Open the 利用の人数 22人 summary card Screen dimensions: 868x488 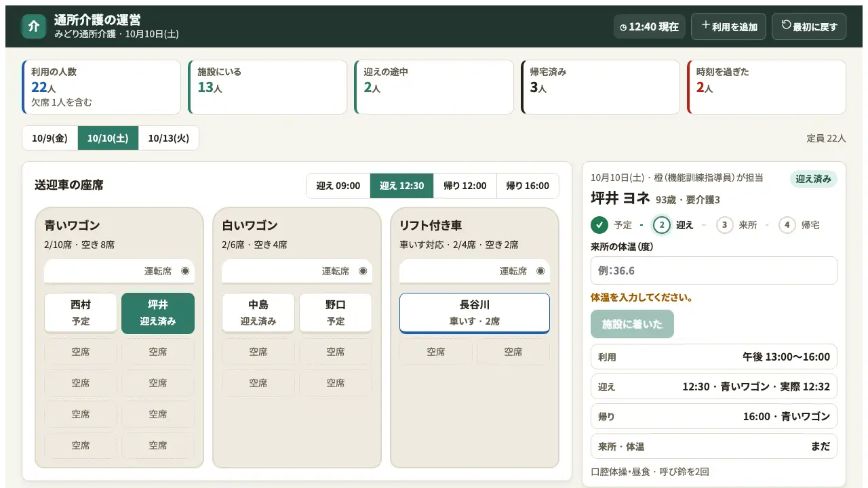click(102, 87)
